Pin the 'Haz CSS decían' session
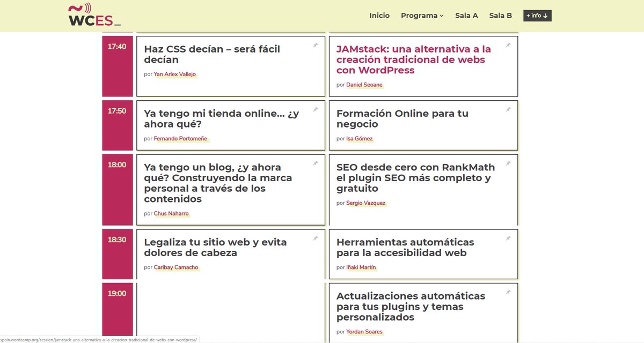 (x=316, y=46)
